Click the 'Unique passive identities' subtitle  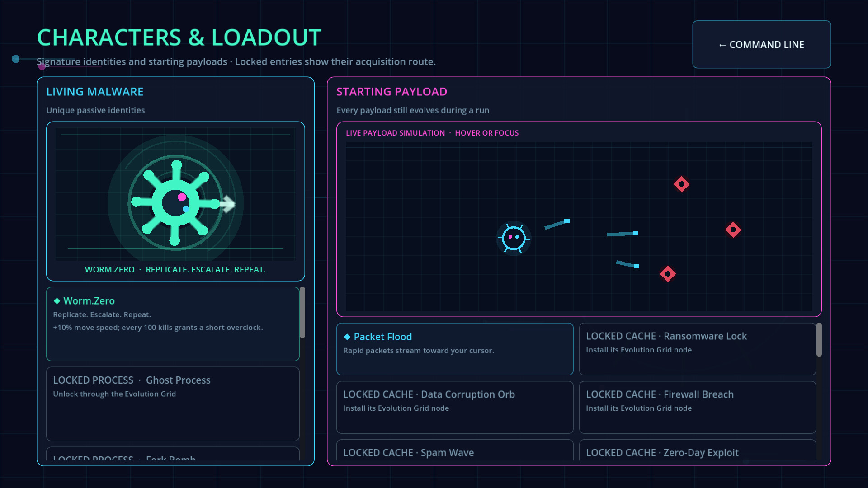95,110
